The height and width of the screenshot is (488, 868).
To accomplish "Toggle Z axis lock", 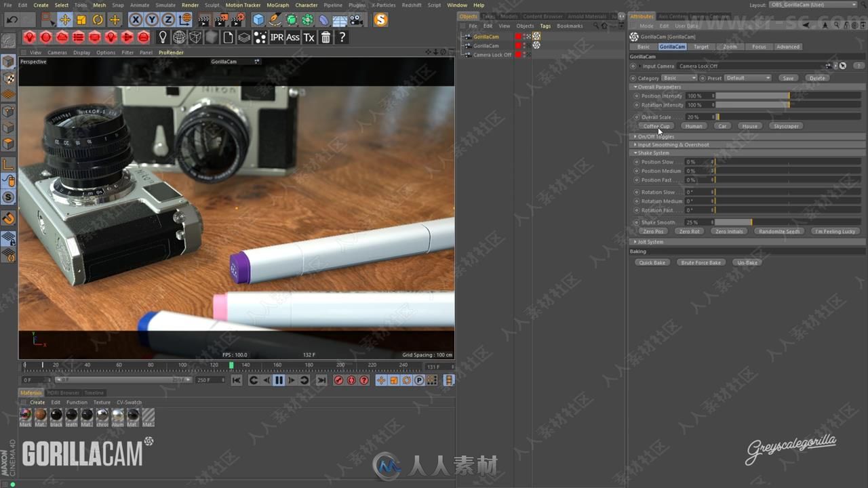I will pyautogui.click(x=168, y=20).
